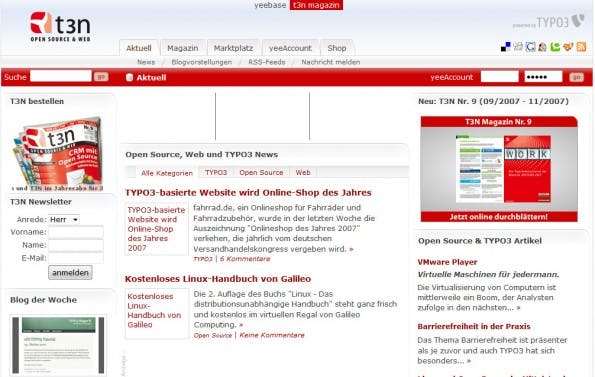Click the orange bird bookmark icon
The image size is (595, 377).
click(x=568, y=47)
